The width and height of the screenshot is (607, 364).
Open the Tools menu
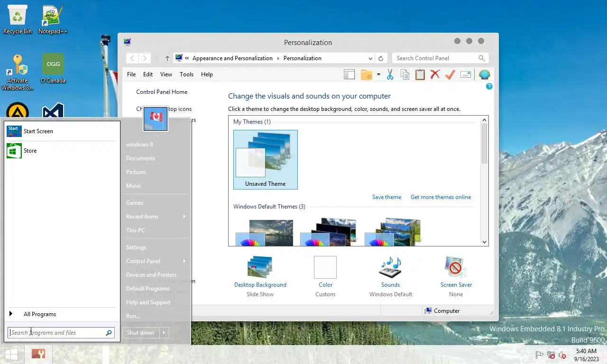186,74
